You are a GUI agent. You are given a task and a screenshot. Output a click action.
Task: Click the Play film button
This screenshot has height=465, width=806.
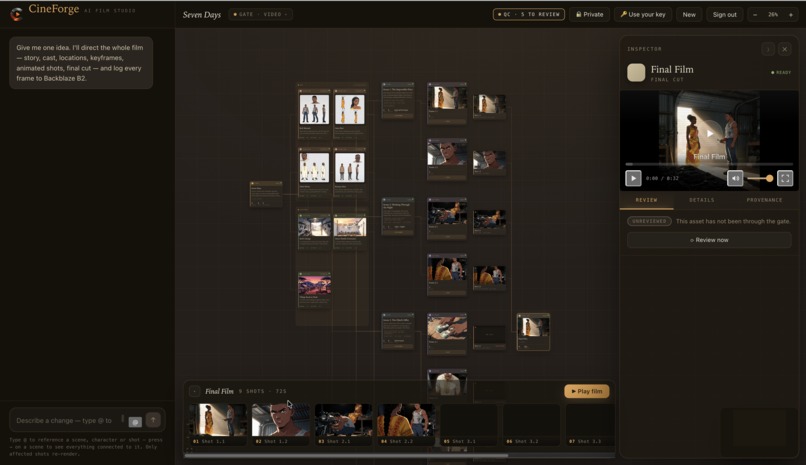click(587, 391)
